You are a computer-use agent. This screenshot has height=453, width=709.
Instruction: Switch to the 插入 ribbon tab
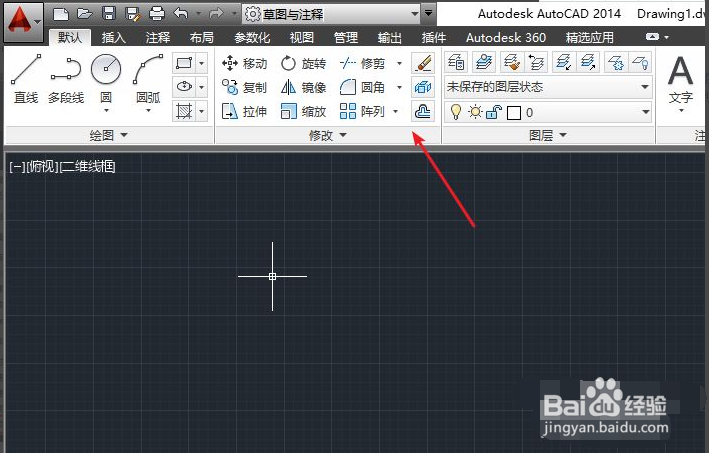113,38
